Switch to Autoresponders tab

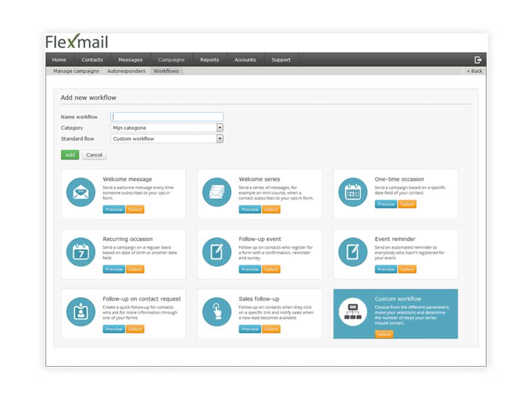coord(126,71)
